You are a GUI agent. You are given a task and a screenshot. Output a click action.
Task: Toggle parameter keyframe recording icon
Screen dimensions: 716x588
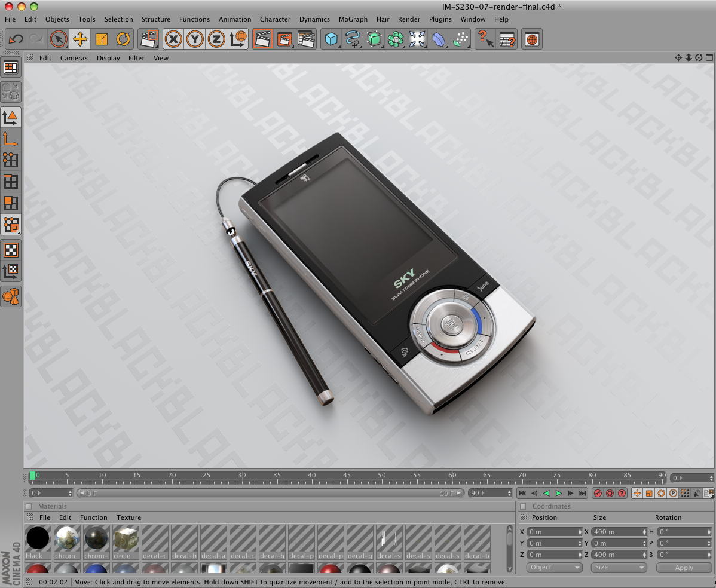[672, 493]
